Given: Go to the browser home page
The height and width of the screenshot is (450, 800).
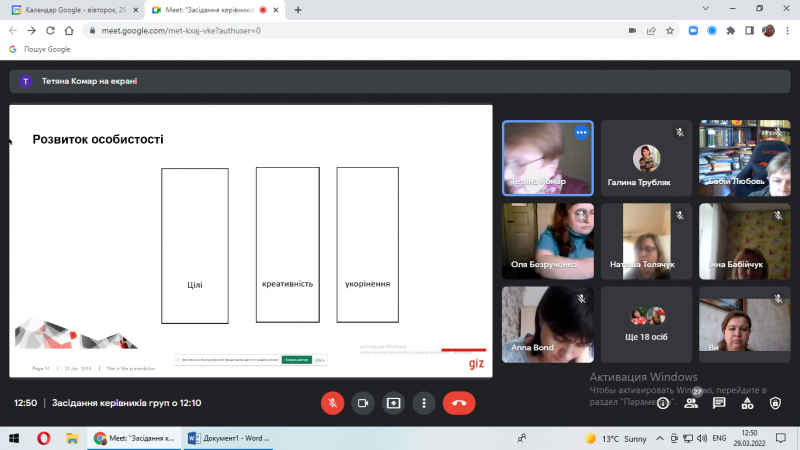Looking at the screenshot, I should [x=69, y=31].
